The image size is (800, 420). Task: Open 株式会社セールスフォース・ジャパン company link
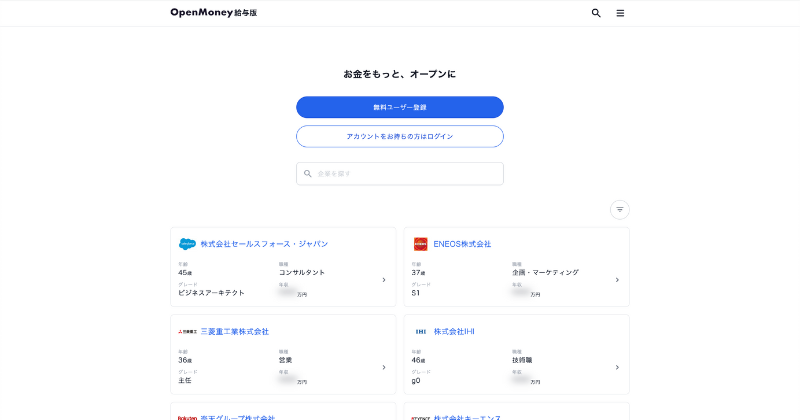pyautogui.click(x=264, y=244)
